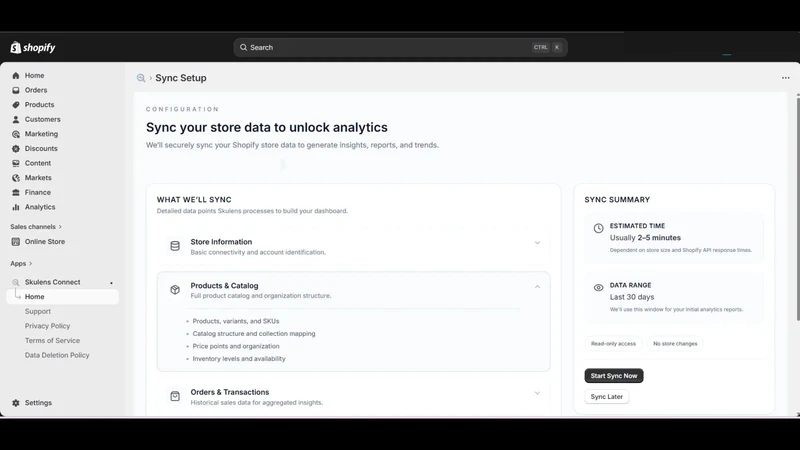Click the Finance bank icon
This screenshot has width=800, height=450.
[x=16, y=192]
